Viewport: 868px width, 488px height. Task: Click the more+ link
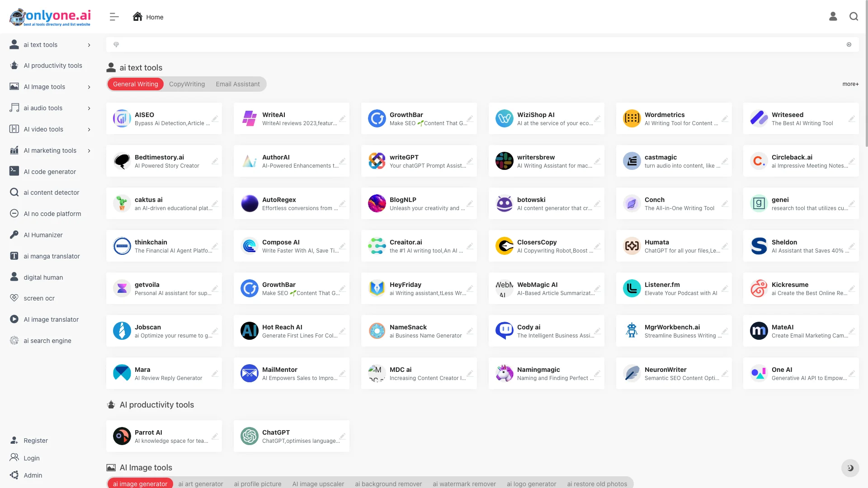point(850,84)
